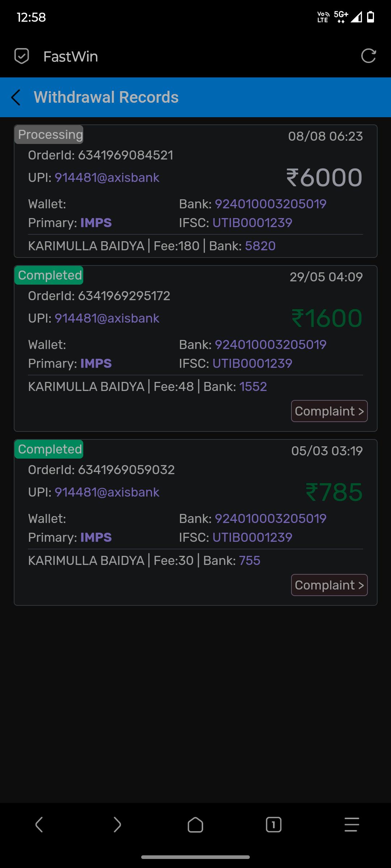Screen dimensions: 391x868
Task: Go back from Withdrawal Records
Action: pos(16,97)
